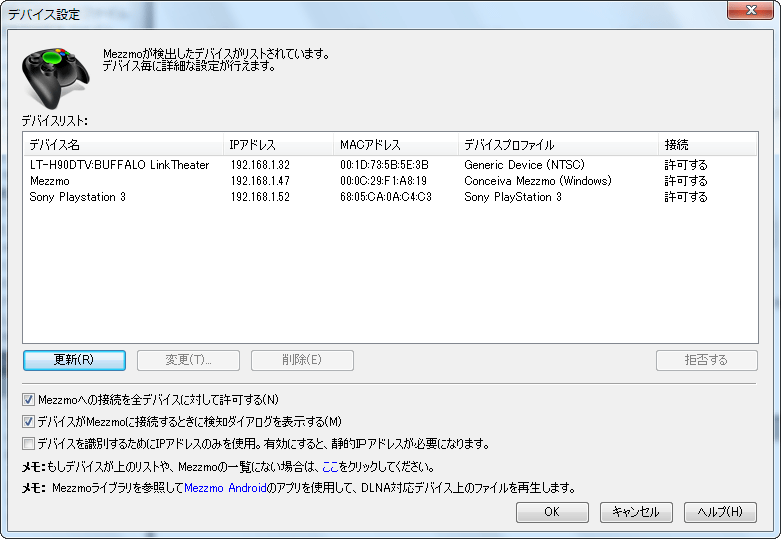The height and width of the screenshot is (539, 781).
Task: Open the Mezzmo Android link
Action: tap(225, 488)
